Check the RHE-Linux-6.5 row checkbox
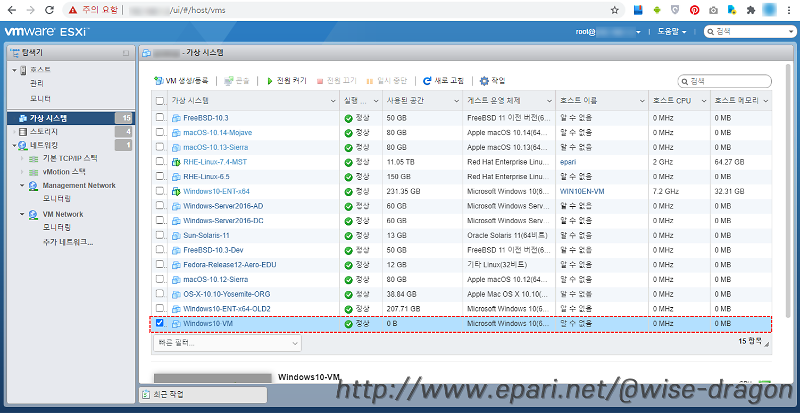800x413 pixels. point(160,176)
